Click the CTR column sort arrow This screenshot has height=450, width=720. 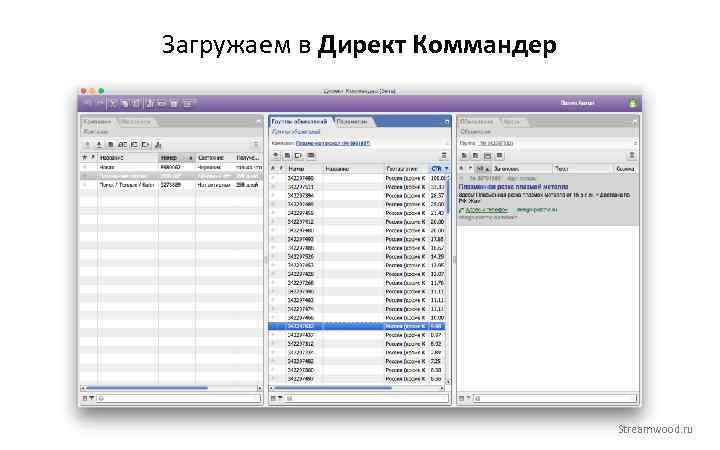446,169
